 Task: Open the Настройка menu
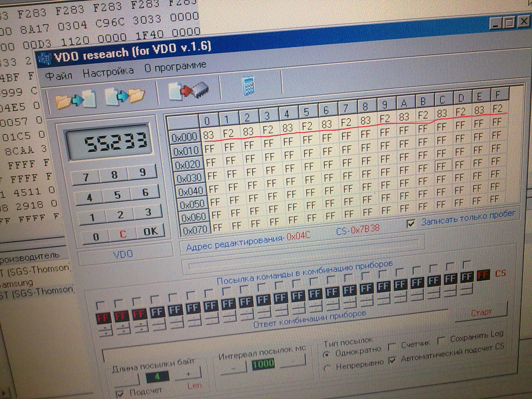(x=108, y=71)
